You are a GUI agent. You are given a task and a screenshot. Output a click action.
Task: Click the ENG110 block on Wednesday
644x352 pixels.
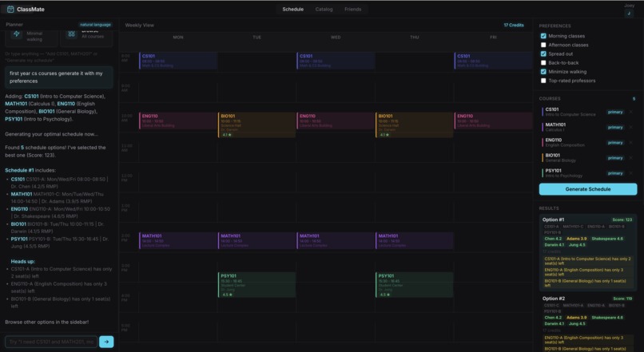click(336, 121)
